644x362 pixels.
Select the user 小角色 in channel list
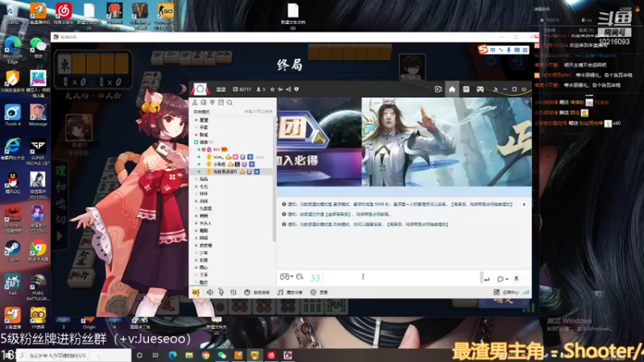pyautogui.click(x=219, y=164)
